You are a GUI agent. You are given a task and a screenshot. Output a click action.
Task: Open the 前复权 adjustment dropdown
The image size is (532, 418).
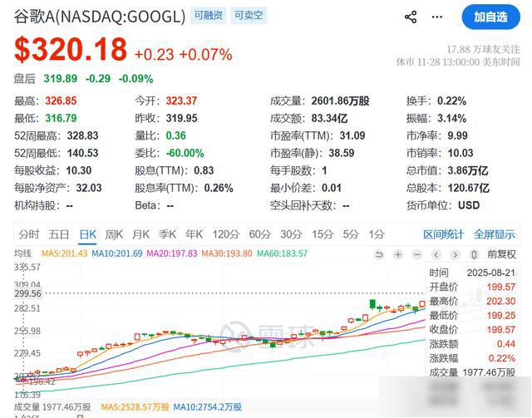point(502,254)
